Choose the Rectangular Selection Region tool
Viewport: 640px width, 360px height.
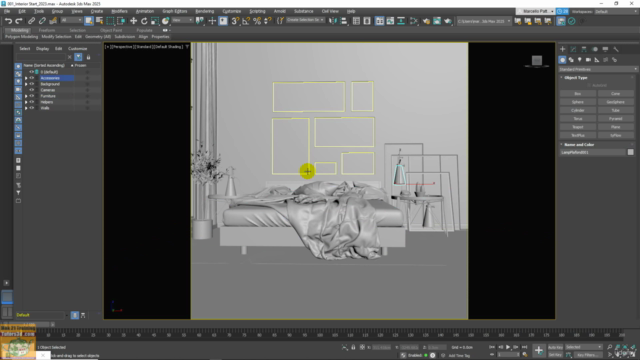[x=110, y=21]
